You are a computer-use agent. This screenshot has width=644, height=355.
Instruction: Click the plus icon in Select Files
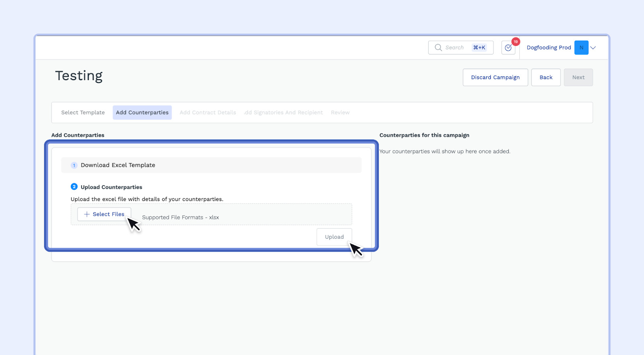[87, 214]
